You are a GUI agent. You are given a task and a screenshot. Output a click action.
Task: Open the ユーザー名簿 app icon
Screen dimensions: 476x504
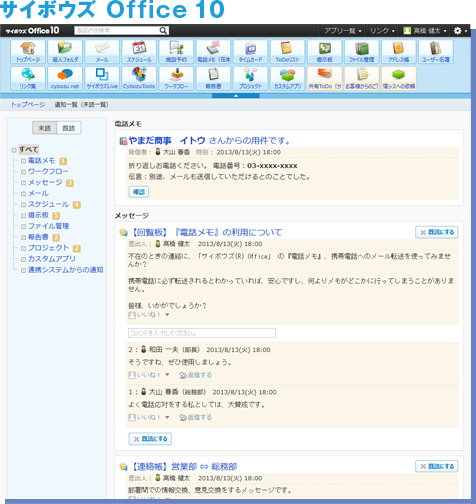[436, 52]
